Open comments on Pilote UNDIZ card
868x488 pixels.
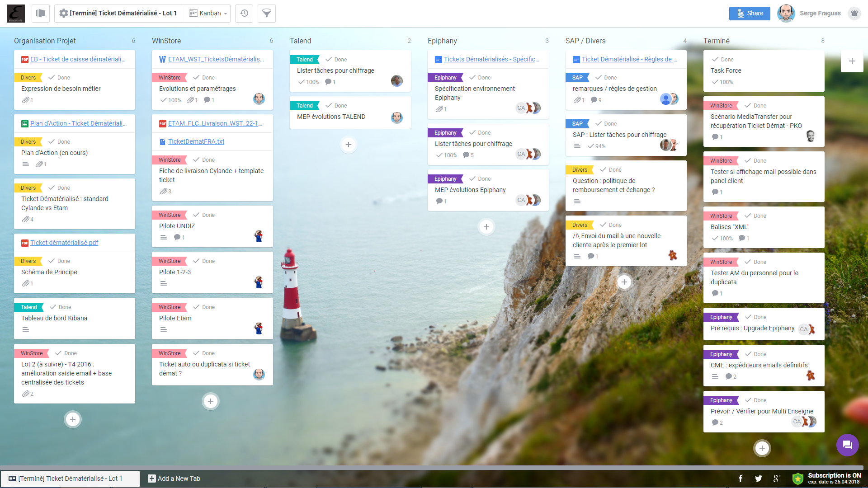tap(179, 237)
